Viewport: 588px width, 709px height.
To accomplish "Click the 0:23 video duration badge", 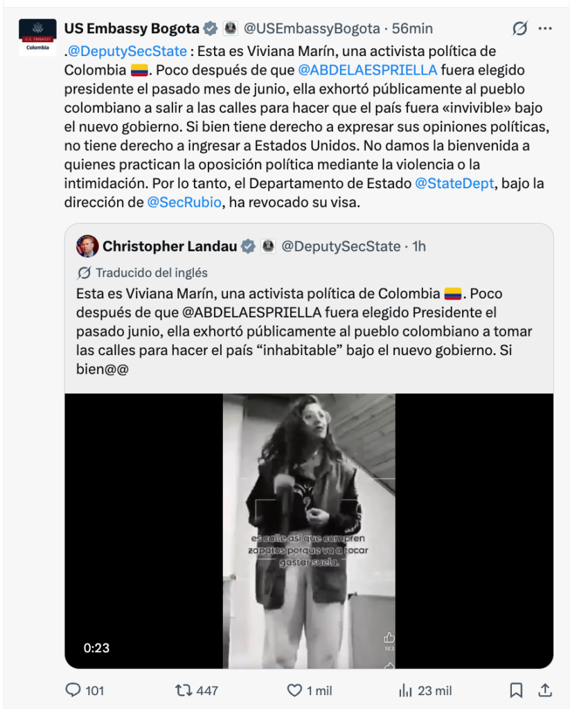I will [96, 648].
